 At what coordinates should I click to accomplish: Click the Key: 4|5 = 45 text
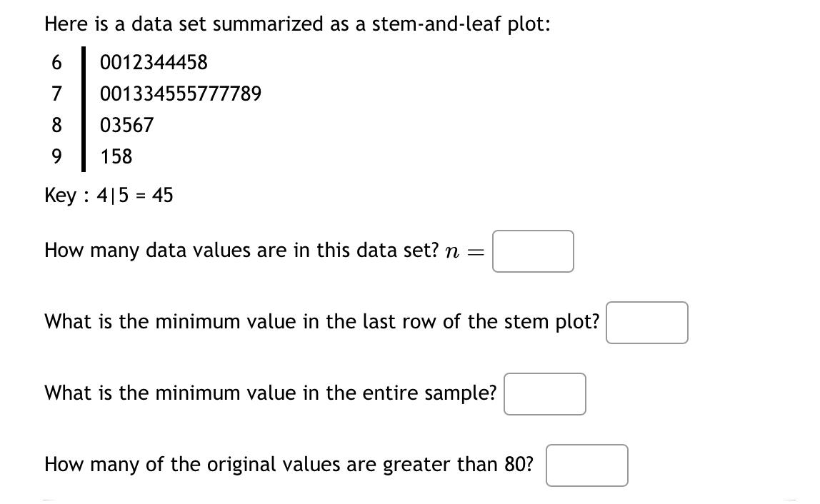coord(109,195)
